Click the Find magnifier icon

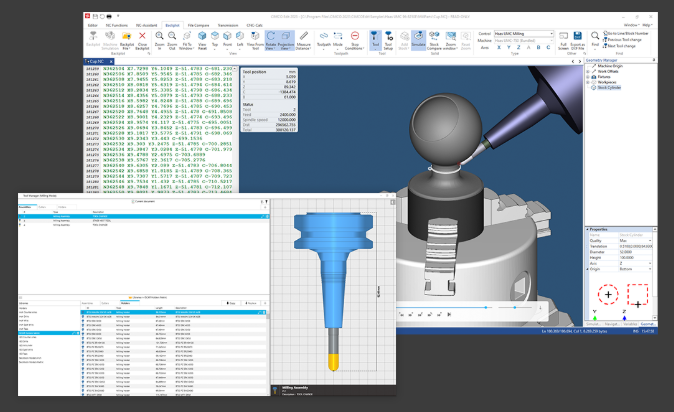(595, 36)
